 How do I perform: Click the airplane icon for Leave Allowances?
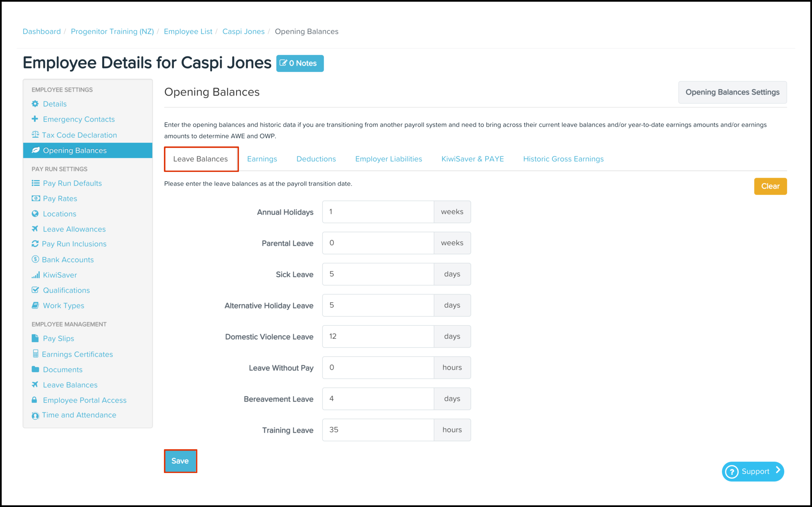point(35,229)
